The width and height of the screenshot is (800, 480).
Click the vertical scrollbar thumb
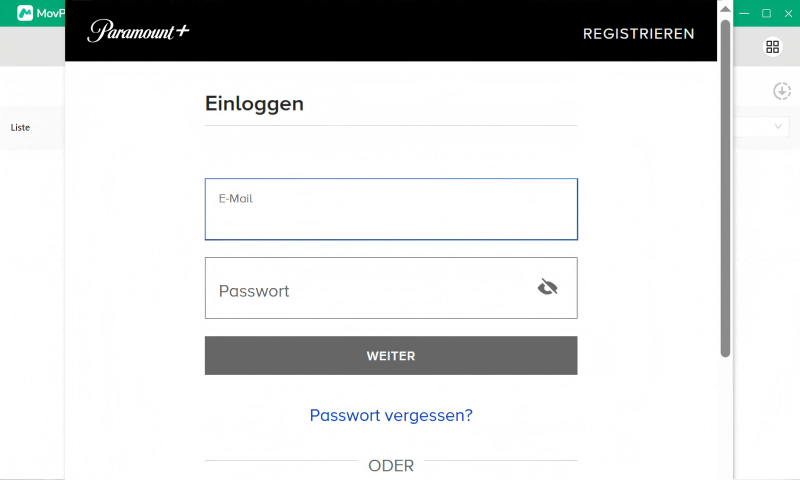click(725, 189)
